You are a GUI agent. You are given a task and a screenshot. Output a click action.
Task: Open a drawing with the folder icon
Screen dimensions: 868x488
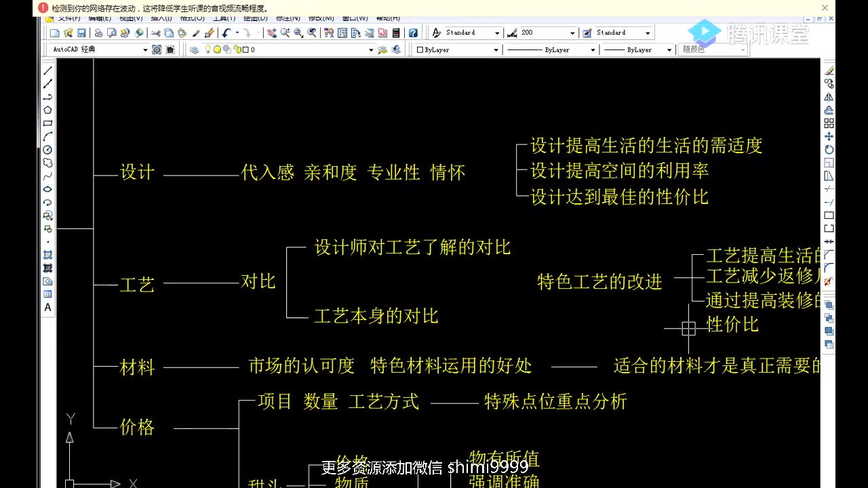68,33
